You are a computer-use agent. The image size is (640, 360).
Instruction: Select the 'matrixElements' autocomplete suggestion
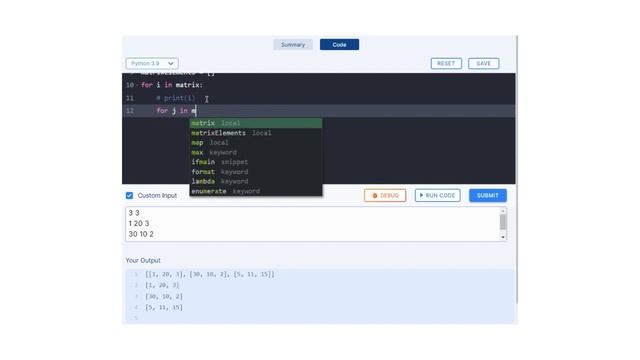click(256, 133)
